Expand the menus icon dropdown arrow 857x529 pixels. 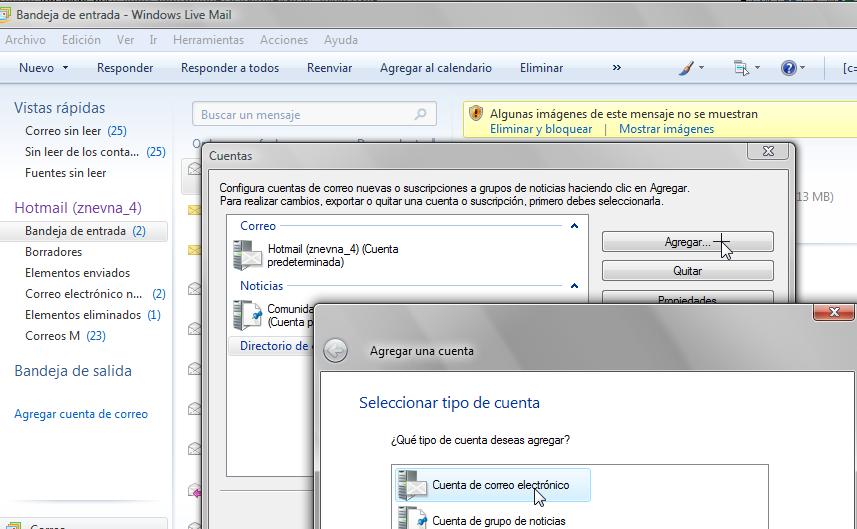pos(758,68)
